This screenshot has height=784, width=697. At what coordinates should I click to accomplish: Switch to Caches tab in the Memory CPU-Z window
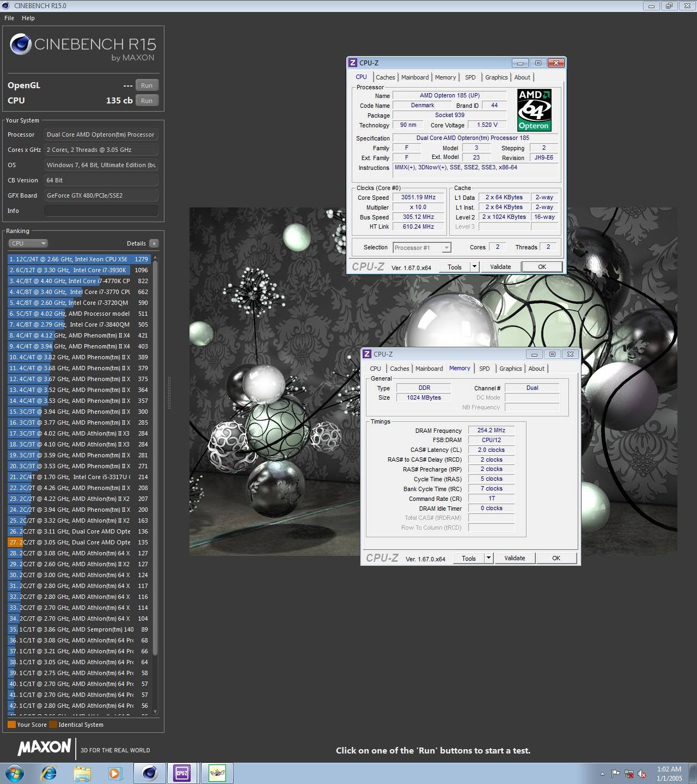400,369
